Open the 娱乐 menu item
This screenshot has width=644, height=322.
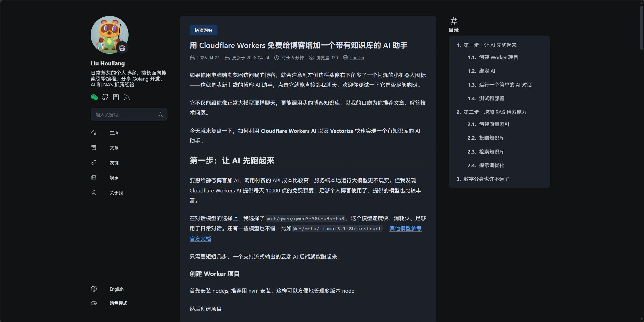click(114, 178)
